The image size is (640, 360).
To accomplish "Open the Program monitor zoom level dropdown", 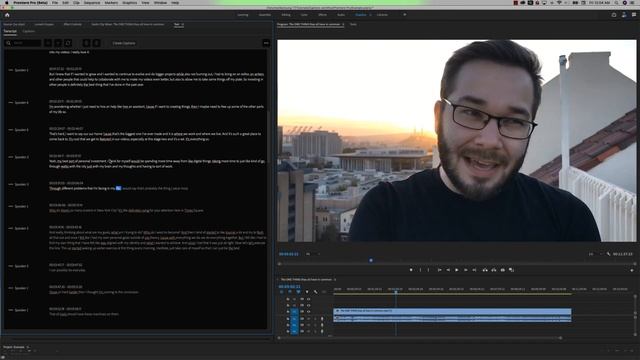I will 312,254.
